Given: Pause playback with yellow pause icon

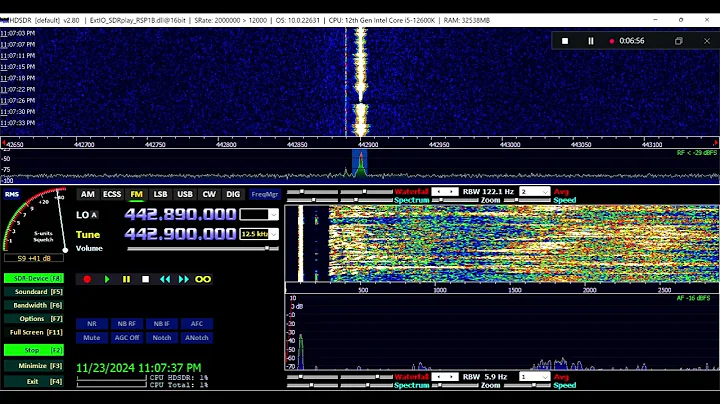Looking at the screenshot, I should click(126, 279).
